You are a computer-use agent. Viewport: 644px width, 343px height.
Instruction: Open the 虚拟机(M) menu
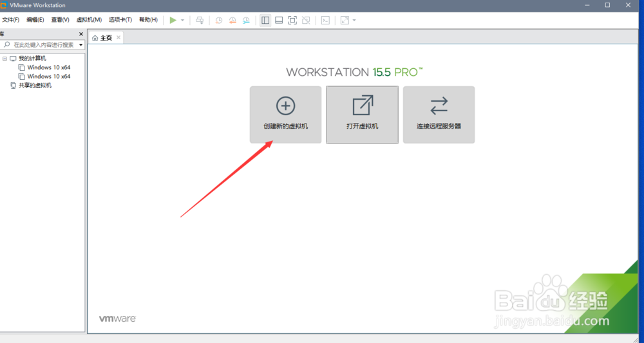click(89, 20)
